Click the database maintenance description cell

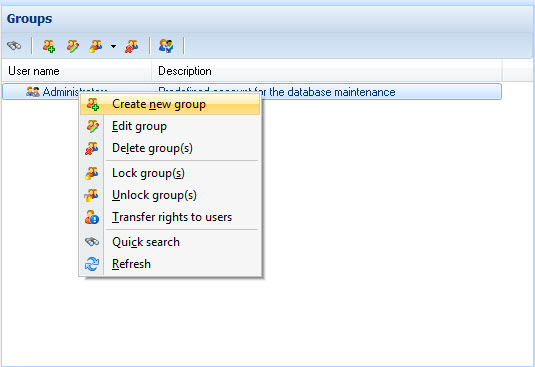pos(327,92)
